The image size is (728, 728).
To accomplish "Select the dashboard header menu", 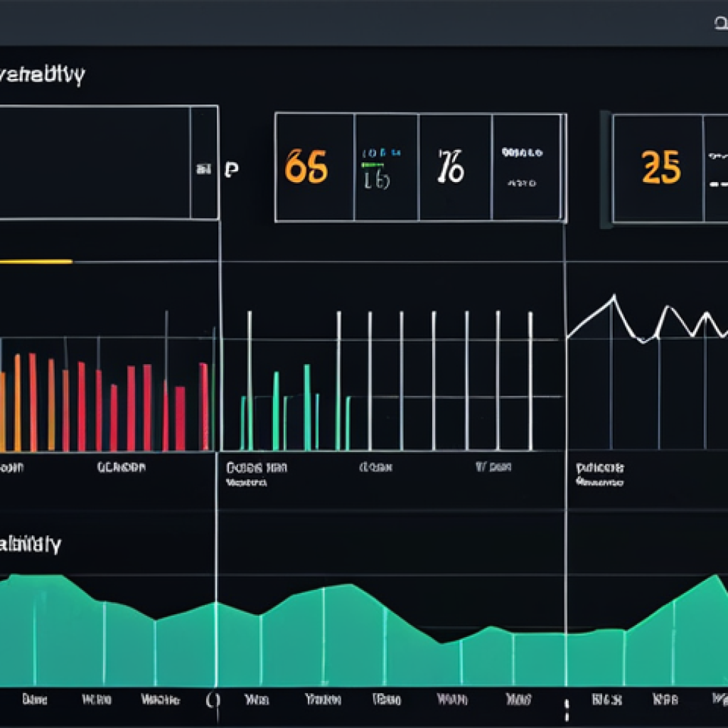I will click(43, 71).
